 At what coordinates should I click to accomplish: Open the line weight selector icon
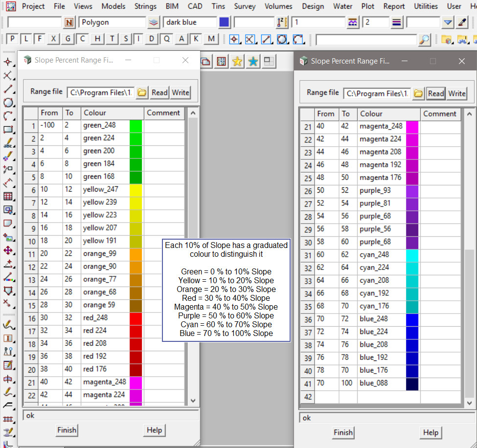click(x=397, y=22)
